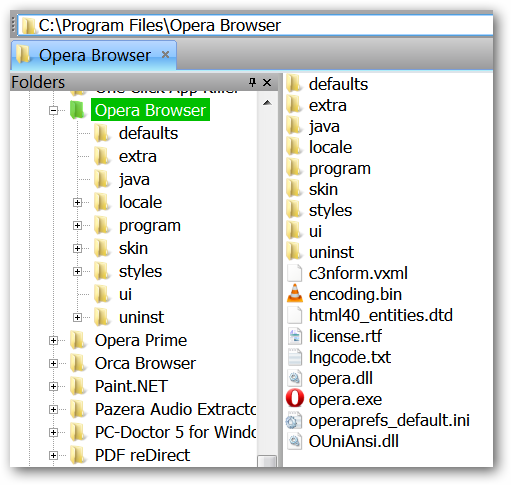Screen dimensions: 511x485
Task: Select ui folder in the tree
Action: (x=125, y=294)
